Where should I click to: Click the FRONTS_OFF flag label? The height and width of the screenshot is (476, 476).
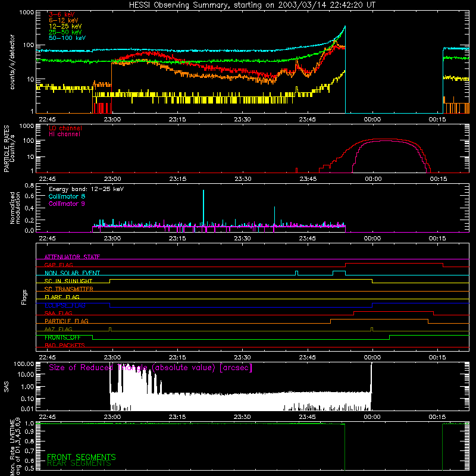62,337
